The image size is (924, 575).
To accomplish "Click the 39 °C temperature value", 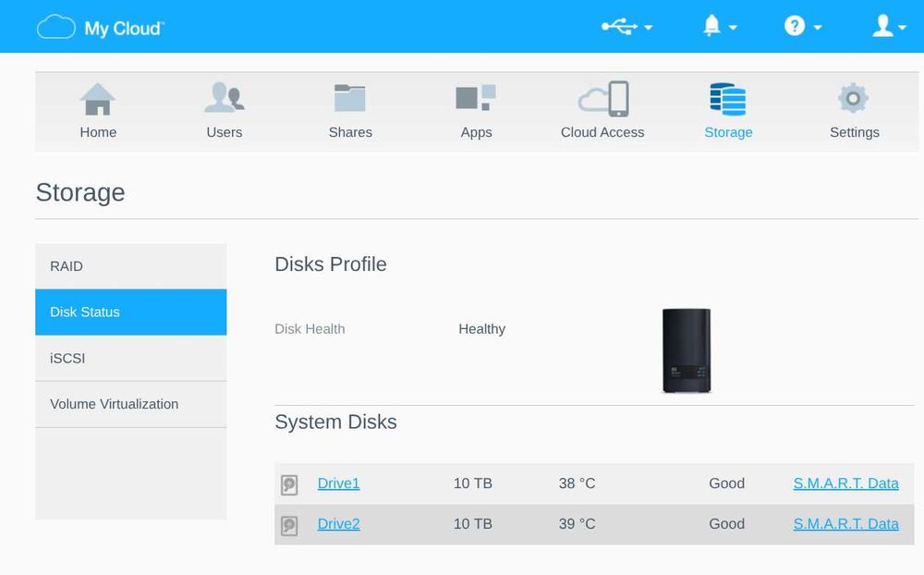I will pos(577,523).
